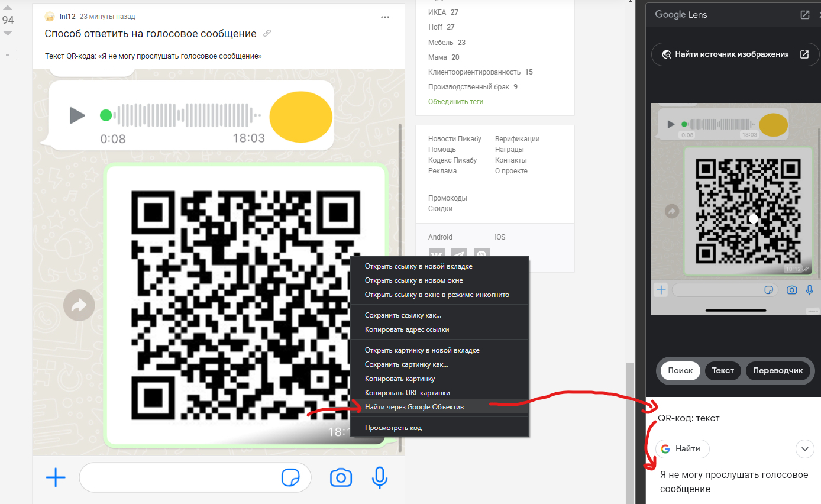Viewport: 821px width, 504px height.
Task: Open the Telegram social icon in footer
Action: [x=459, y=253]
